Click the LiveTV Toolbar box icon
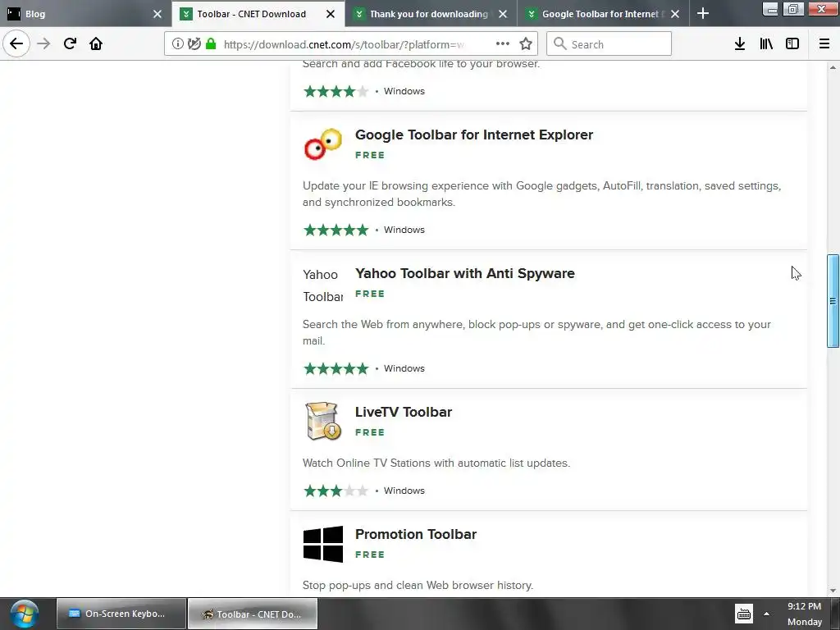840x630 pixels. (322, 421)
